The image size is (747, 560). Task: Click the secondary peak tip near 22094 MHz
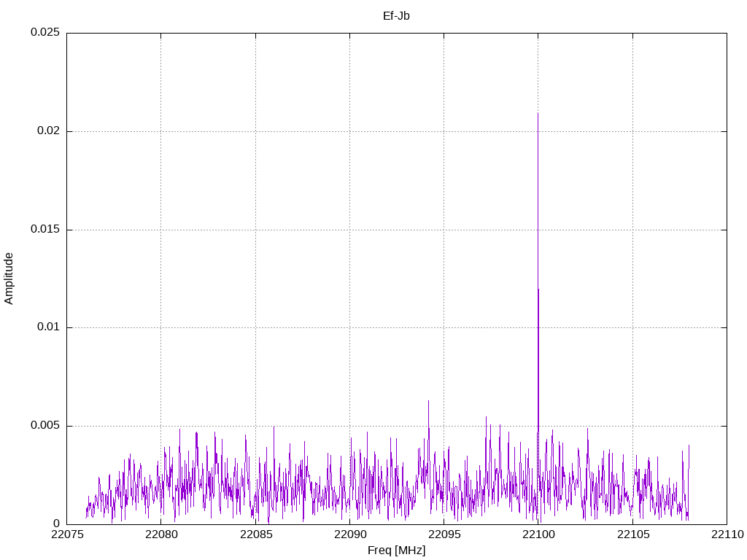(x=428, y=401)
